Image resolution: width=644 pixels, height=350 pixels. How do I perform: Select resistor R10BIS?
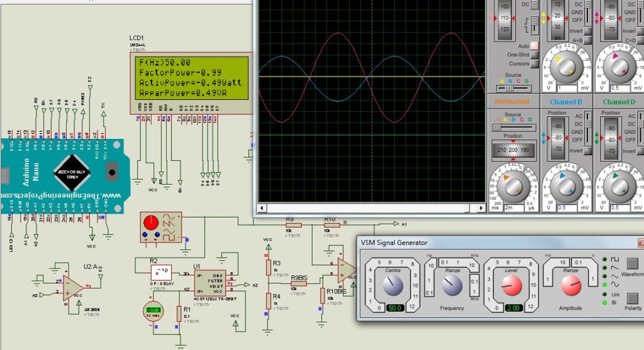[x=323, y=296]
